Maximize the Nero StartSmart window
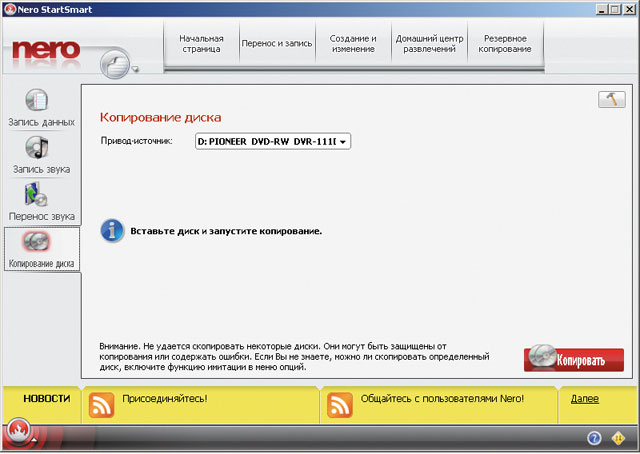 615,9
